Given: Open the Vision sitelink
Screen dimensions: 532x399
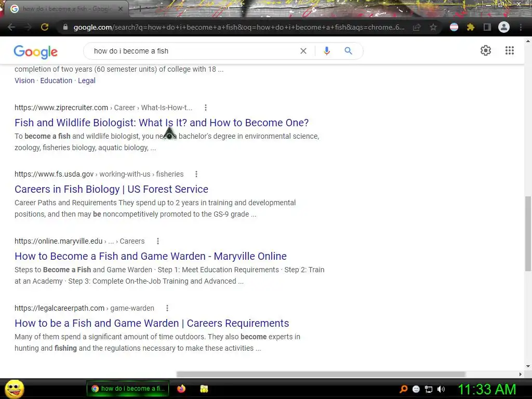Looking at the screenshot, I should [x=24, y=81].
